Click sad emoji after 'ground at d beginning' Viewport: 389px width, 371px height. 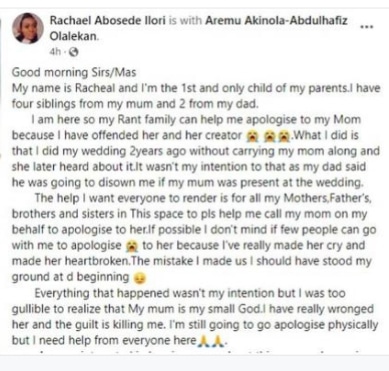140,278
